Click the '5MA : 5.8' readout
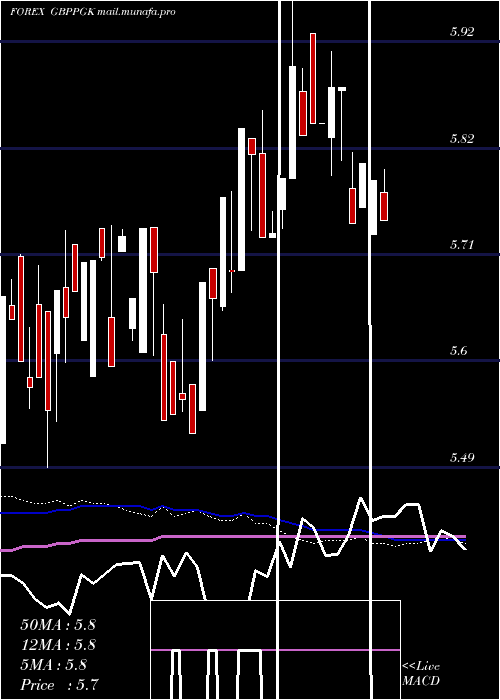500x700 pixels. click(54, 665)
